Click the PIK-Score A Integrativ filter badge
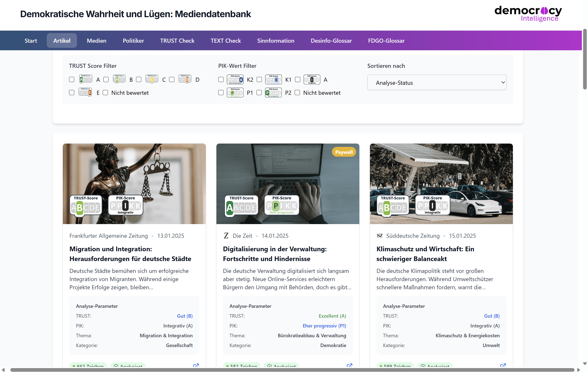This screenshot has width=588, height=373. point(312,80)
